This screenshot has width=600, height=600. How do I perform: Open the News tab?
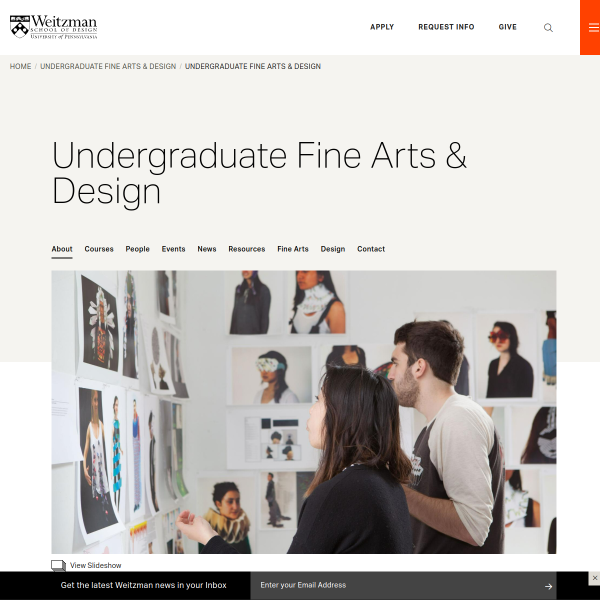pos(207,249)
